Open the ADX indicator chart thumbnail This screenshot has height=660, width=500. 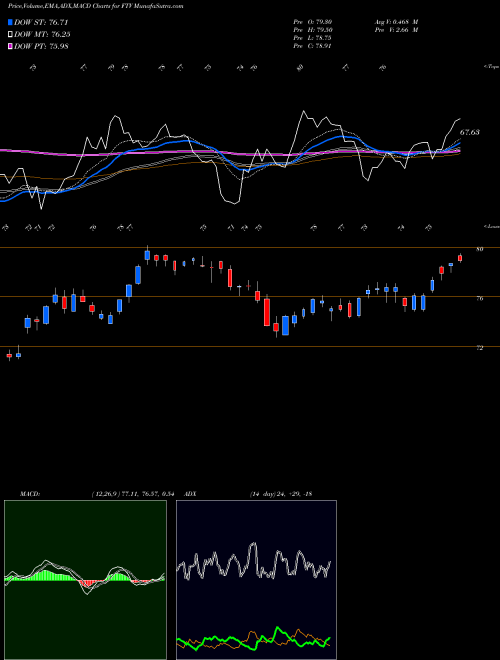coord(256,580)
